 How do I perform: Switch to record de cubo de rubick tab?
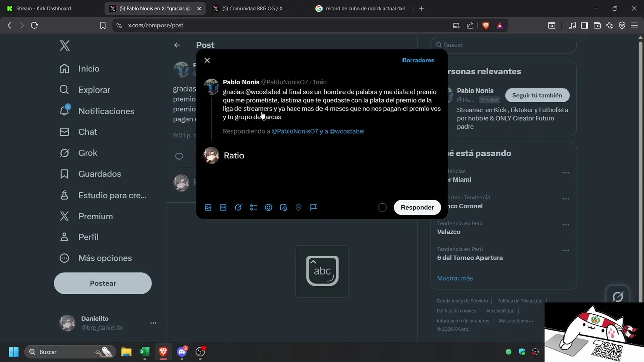[x=360, y=8]
